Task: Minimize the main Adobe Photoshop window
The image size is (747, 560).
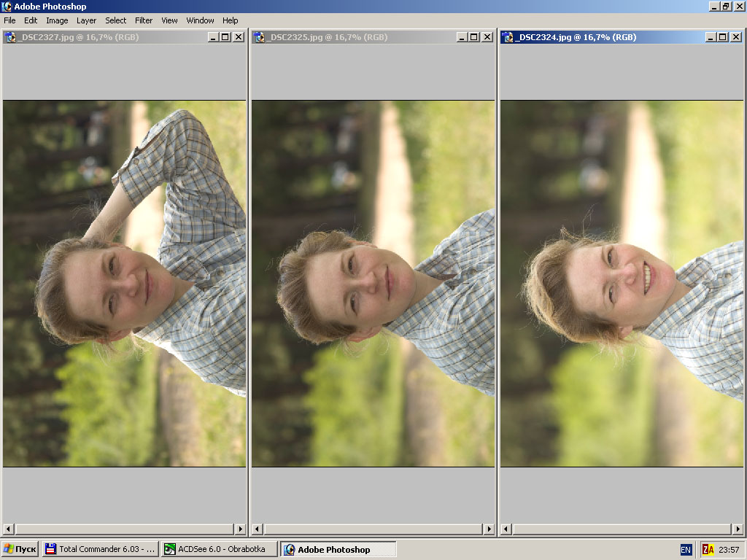Action: tap(714, 6)
